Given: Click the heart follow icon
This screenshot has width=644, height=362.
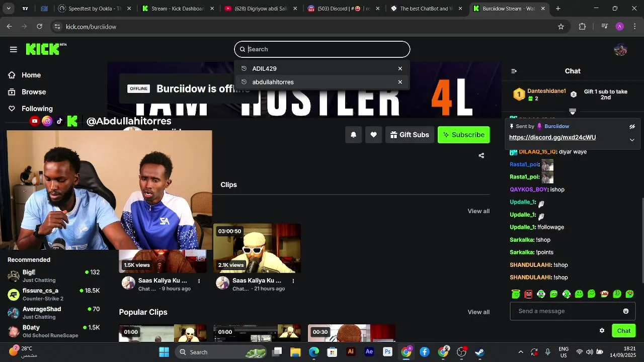Looking at the screenshot, I should [373, 135].
